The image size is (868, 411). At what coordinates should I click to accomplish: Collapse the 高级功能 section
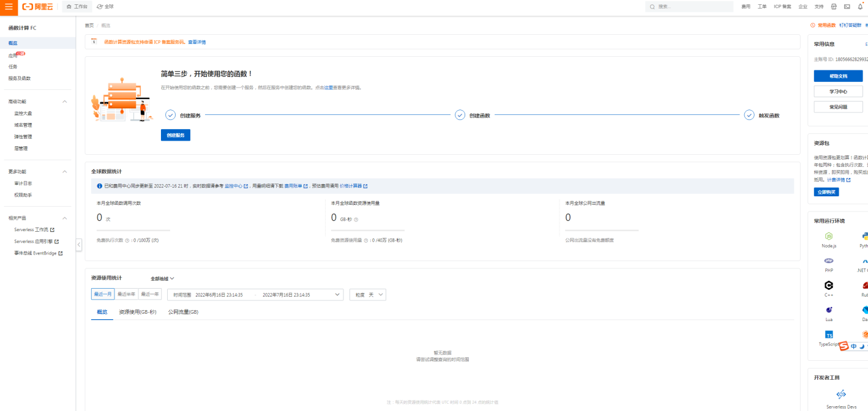[x=65, y=102]
